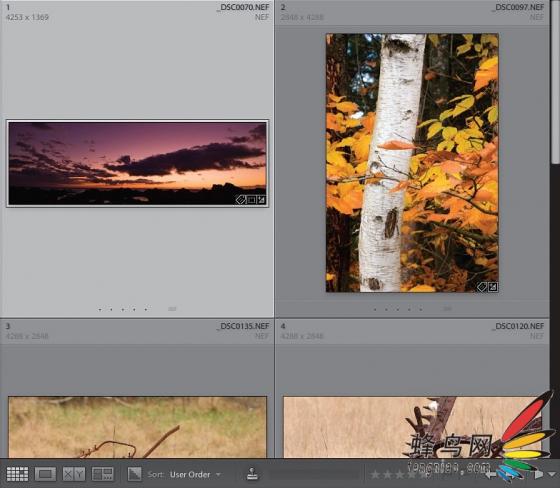Click keyword badge on _DSC0097.NEF
This screenshot has height=488, width=560.
(482, 287)
